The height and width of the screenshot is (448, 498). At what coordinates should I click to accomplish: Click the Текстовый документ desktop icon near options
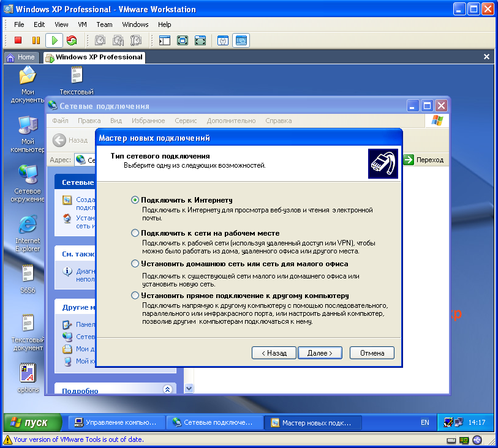pos(28,332)
